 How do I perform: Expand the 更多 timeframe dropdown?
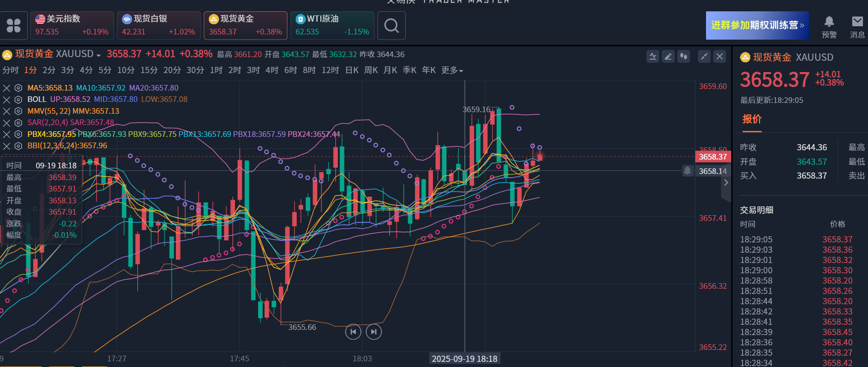pyautogui.click(x=453, y=70)
